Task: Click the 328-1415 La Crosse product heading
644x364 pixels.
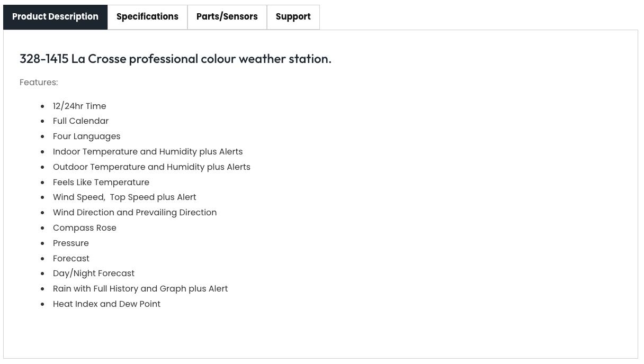Action: coord(175,59)
